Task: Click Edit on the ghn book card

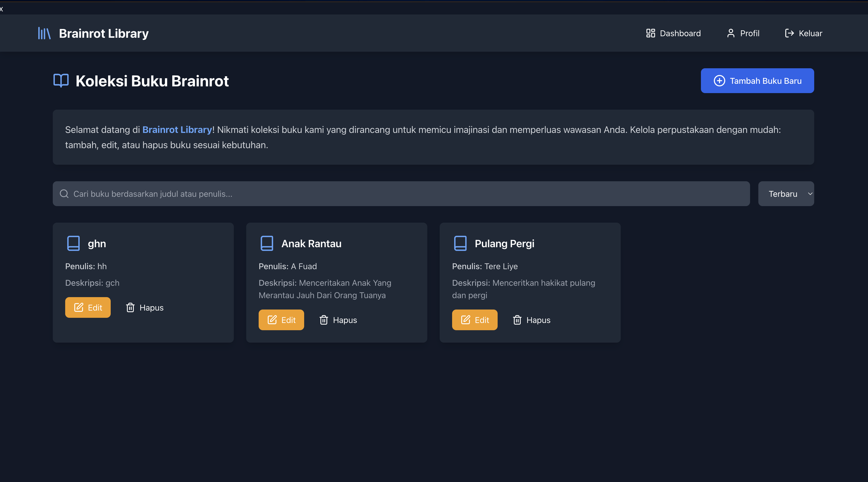Action: click(88, 307)
